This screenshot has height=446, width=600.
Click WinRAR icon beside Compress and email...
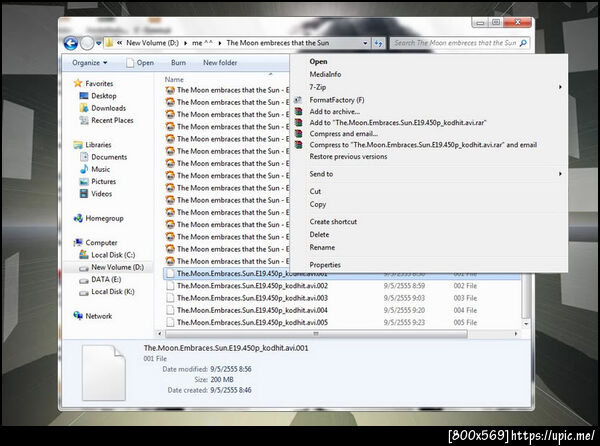coord(298,134)
